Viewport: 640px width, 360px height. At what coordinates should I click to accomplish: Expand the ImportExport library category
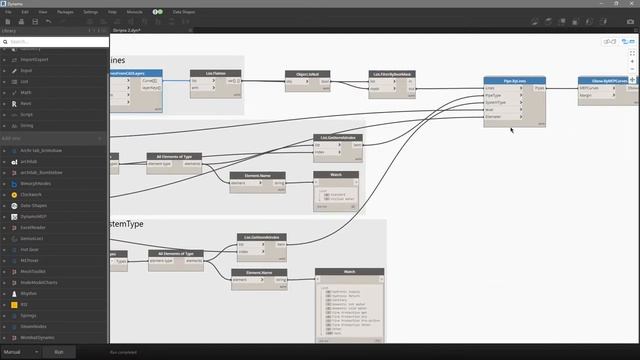coord(4,60)
